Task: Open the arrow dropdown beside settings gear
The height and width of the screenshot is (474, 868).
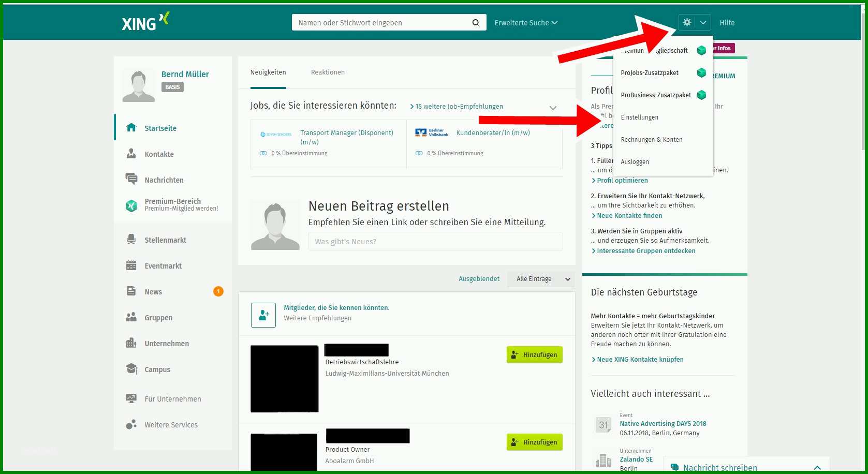Action: click(x=703, y=22)
